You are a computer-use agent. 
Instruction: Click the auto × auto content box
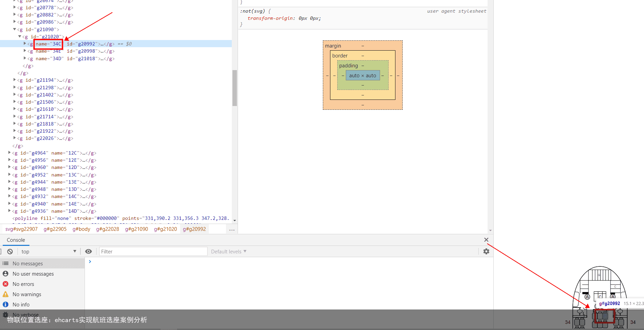[363, 76]
